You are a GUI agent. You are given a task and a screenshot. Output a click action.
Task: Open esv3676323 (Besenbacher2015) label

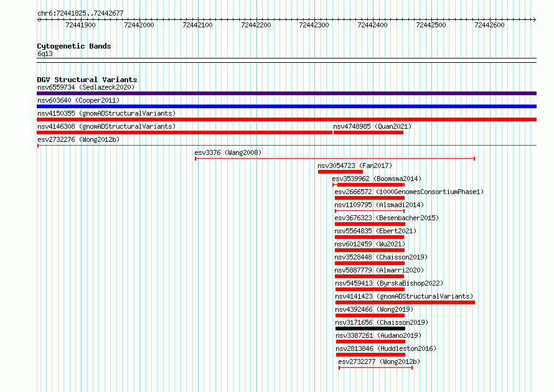pyautogui.click(x=387, y=218)
